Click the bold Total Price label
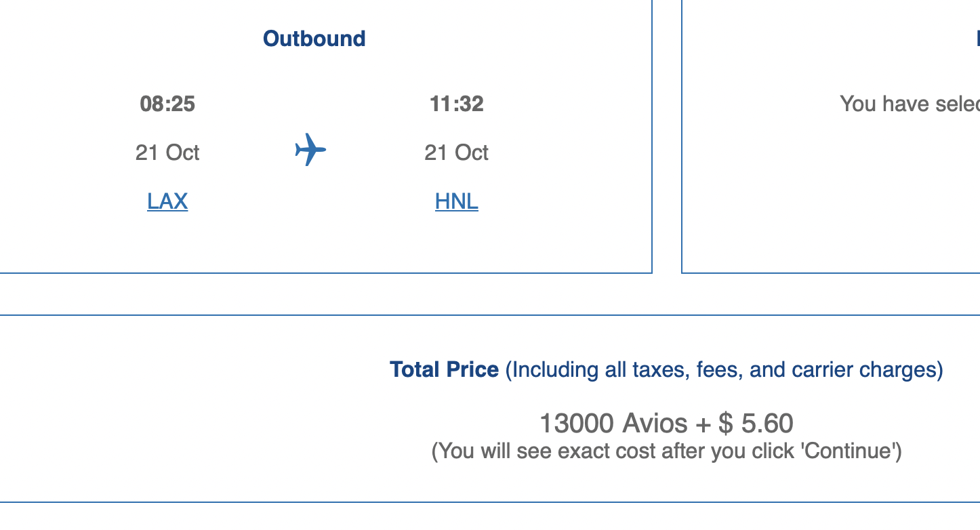 coord(445,370)
